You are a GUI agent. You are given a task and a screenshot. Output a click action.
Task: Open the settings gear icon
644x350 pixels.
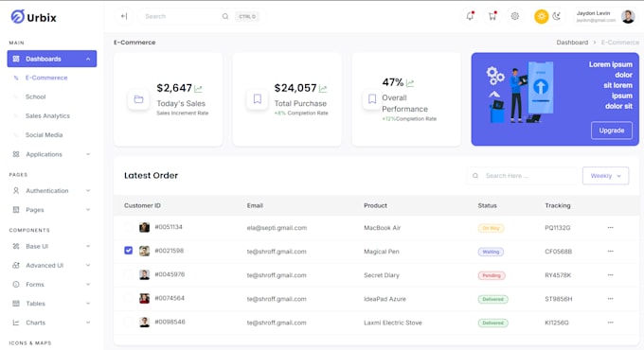point(514,16)
